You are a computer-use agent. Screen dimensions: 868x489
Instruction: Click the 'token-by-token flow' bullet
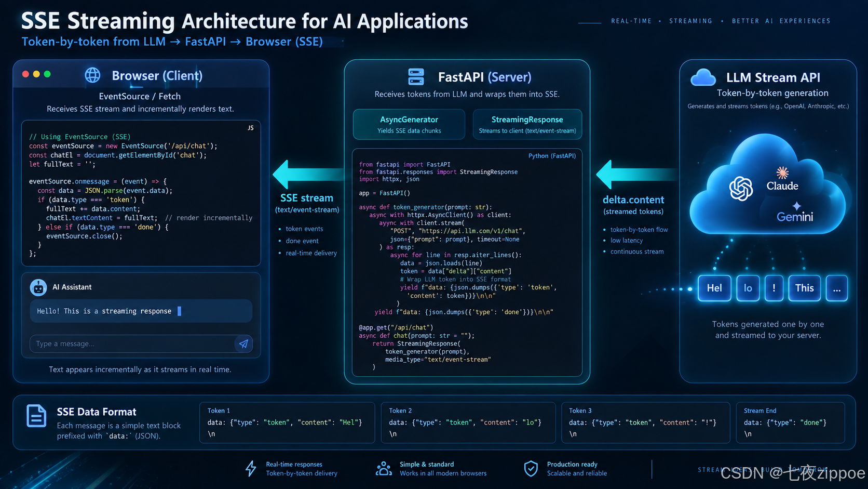[639, 229]
